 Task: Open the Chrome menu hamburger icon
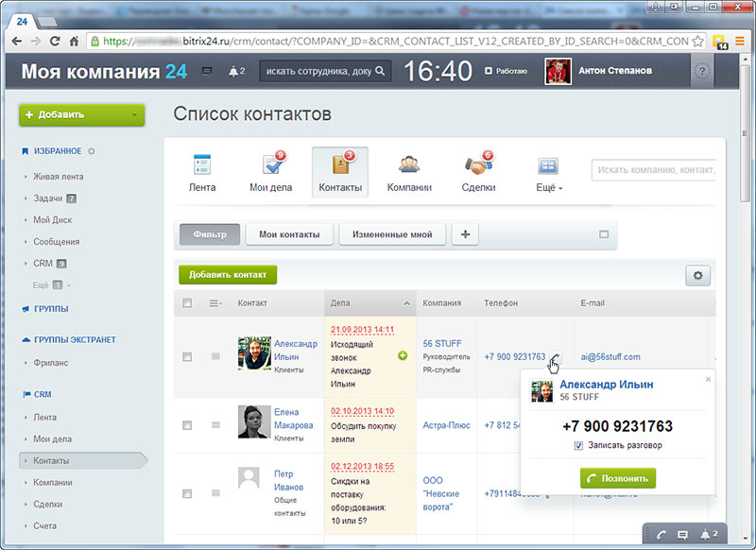740,42
